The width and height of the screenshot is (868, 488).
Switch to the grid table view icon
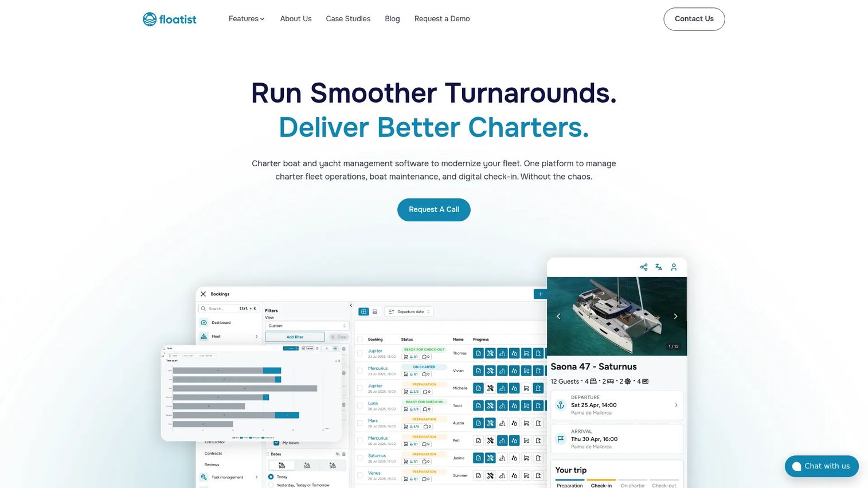click(x=363, y=312)
